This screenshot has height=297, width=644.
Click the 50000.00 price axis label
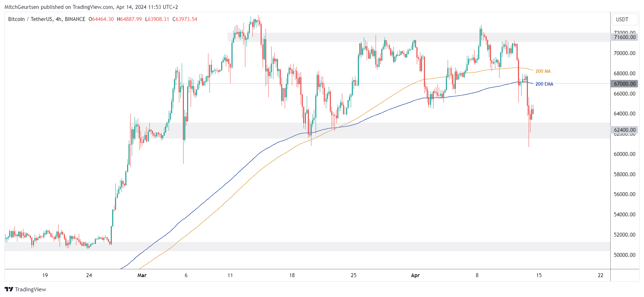click(x=624, y=255)
